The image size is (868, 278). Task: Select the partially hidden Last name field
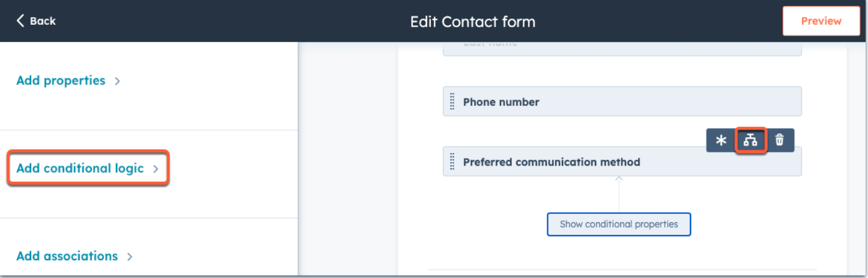tap(622, 48)
